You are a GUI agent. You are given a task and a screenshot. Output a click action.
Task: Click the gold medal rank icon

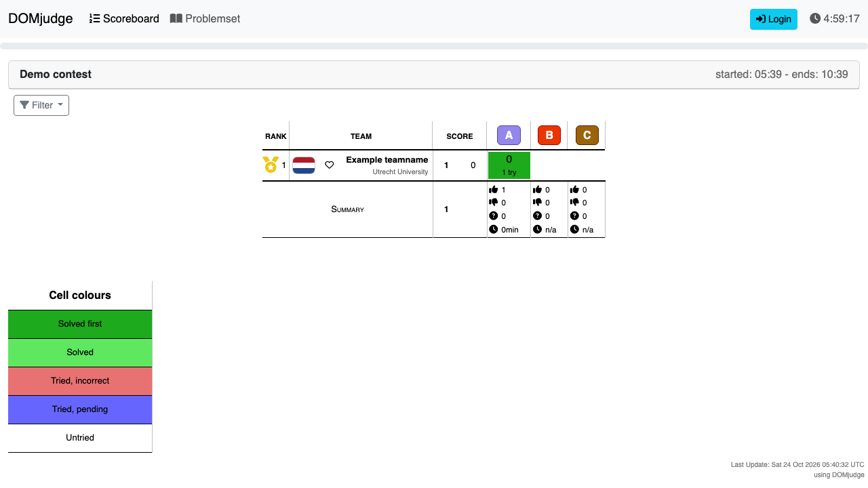271,165
